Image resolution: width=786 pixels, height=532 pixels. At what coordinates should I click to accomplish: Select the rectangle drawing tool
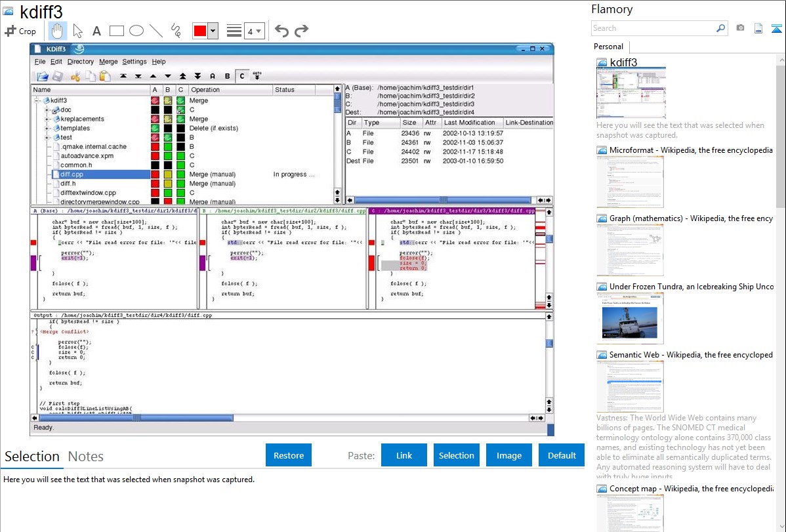tap(116, 31)
